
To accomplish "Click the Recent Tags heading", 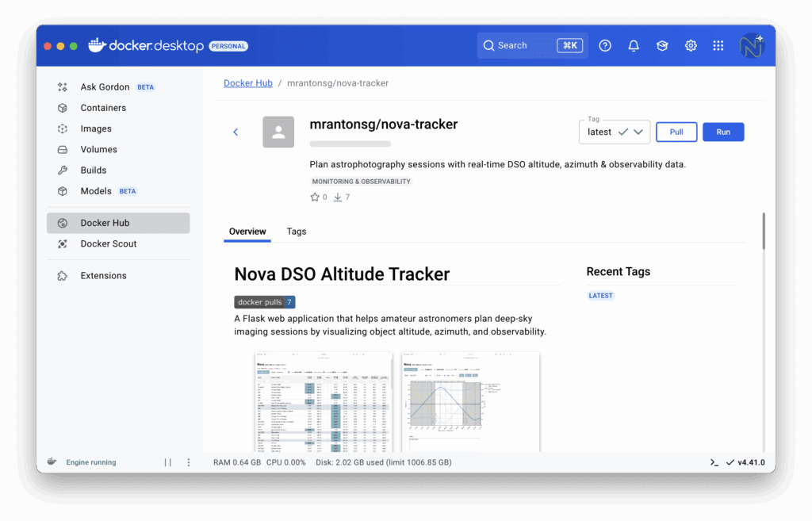I will (x=619, y=272).
